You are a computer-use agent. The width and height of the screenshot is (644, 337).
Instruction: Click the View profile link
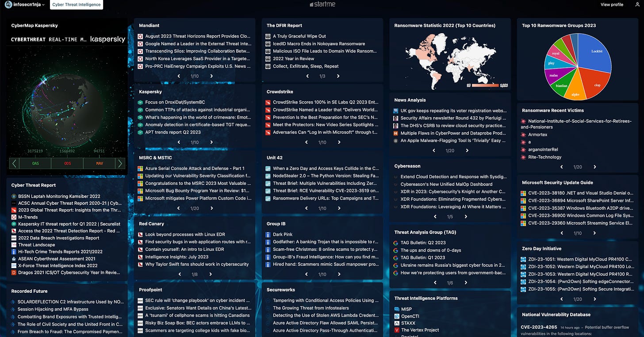[612, 4]
